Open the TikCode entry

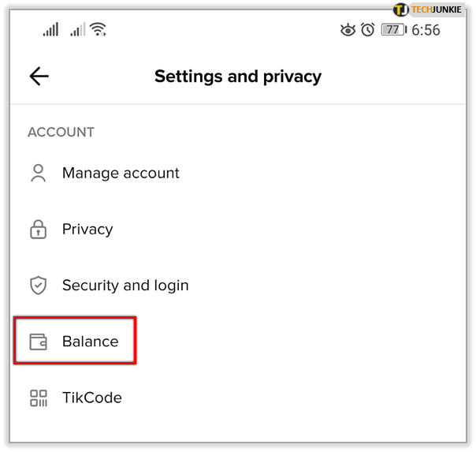click(x=92, y=398)
